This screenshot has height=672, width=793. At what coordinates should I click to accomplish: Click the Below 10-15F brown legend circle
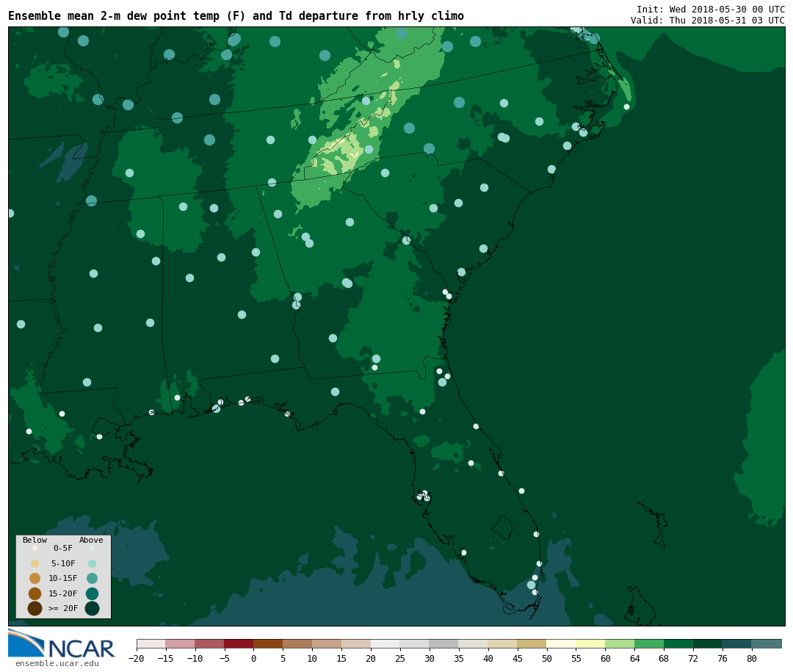point(35,579)
